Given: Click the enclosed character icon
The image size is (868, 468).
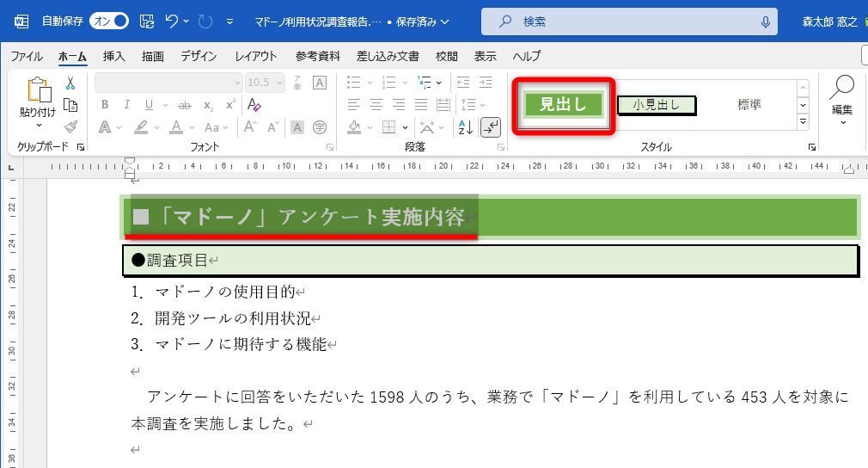Looking at the screenshot, I should click(x=320, y=127).
